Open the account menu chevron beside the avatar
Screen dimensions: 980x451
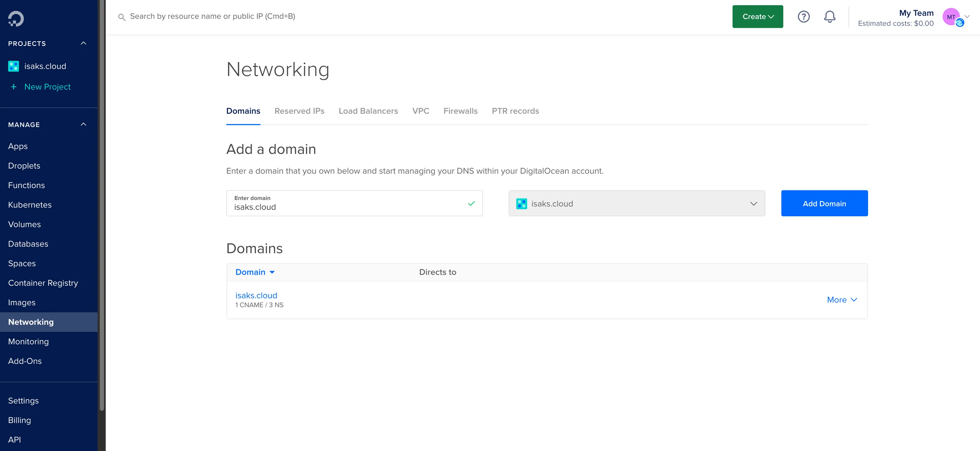[967, 16]
